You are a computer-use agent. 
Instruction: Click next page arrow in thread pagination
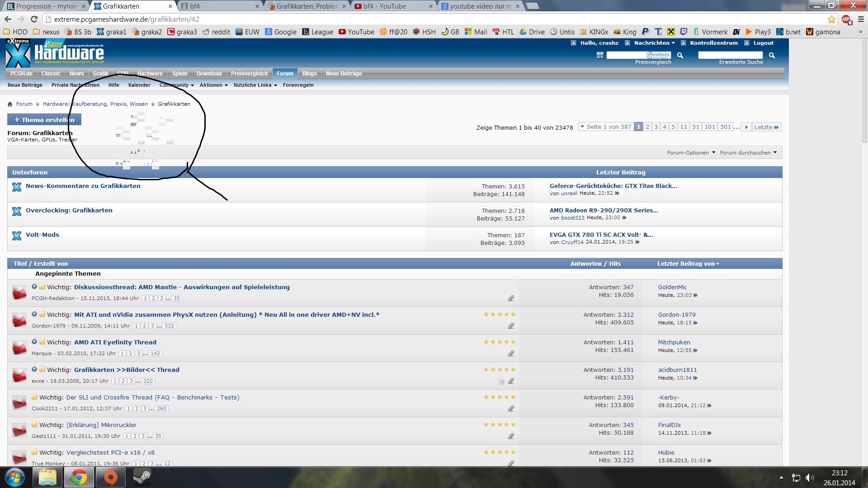pyautogui.click(x=746, y=127)
